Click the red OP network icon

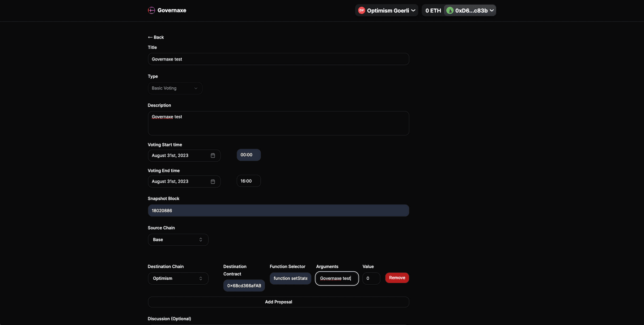(361, 10)
